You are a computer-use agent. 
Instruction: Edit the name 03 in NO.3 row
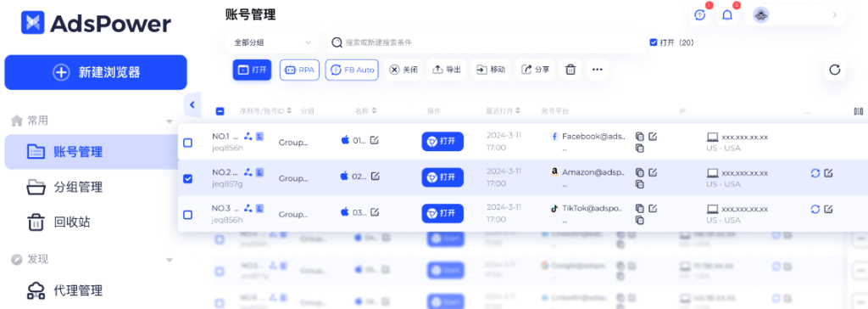coord(375,212)
